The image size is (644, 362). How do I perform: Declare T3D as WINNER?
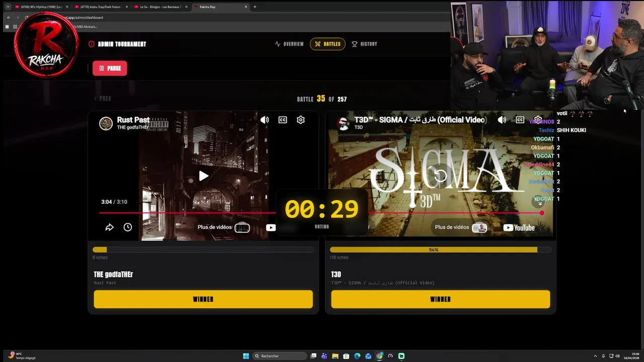(440, 299)
